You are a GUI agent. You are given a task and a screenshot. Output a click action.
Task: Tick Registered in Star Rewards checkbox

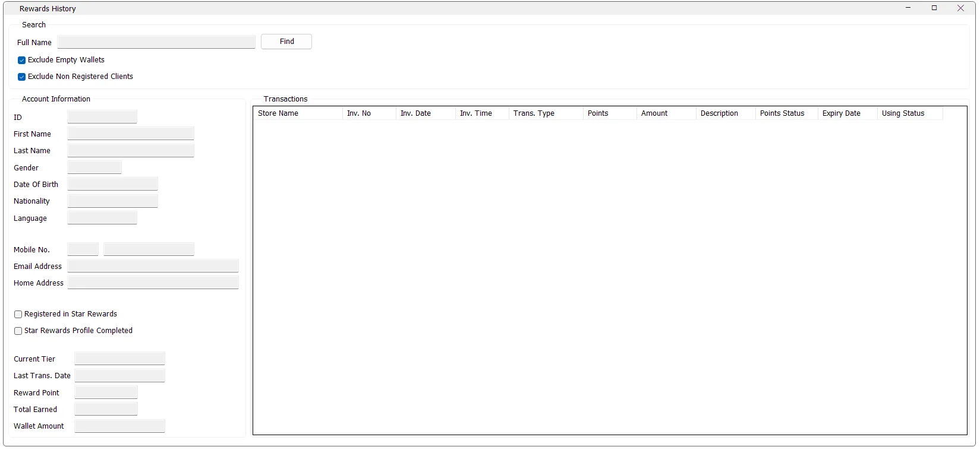click(x=18, y=314)
